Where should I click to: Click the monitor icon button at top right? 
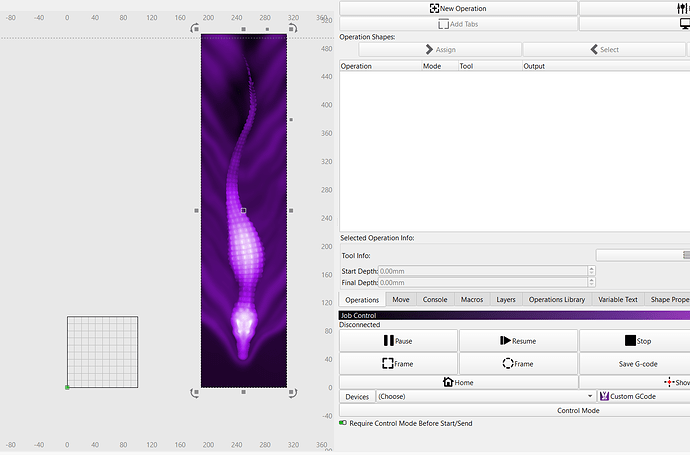pyautogui.click(x=684, y=24)
